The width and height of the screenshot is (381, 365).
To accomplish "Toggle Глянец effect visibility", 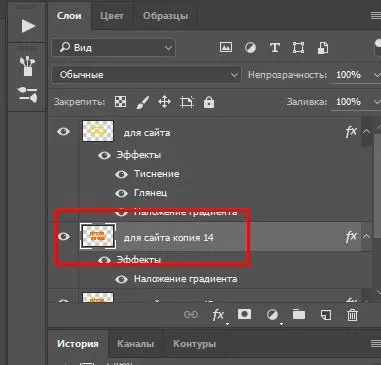I will 121,193.
